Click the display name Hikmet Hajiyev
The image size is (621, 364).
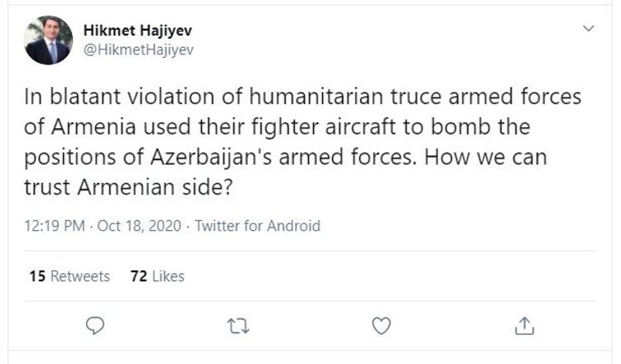tap(138, 31)
